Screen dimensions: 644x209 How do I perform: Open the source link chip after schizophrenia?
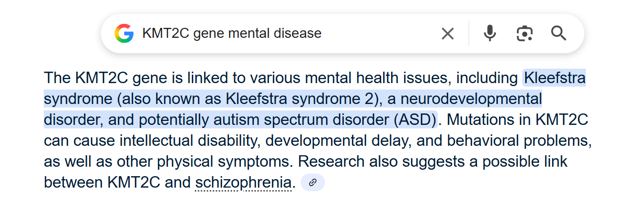pos(313,183)
